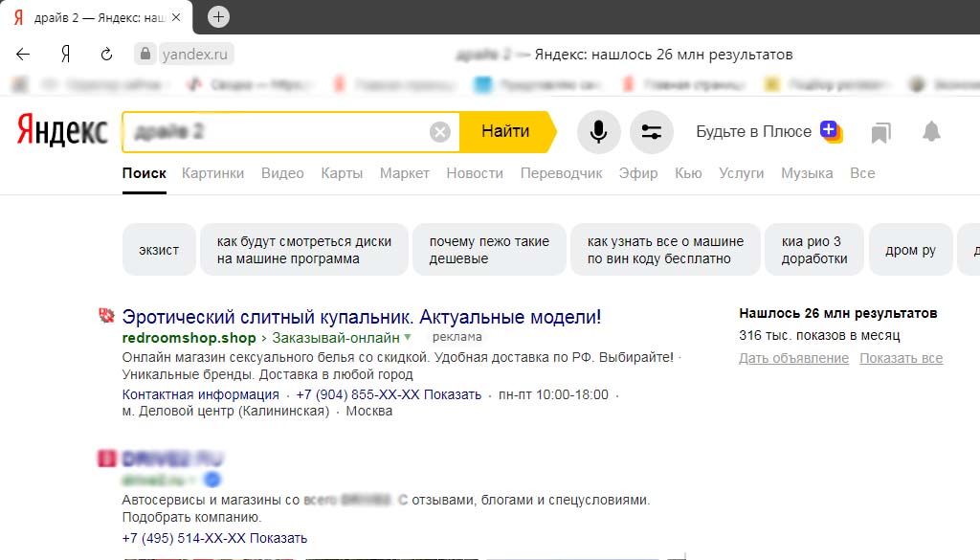Open notifications bell
980x560 pixels.
click(931, 131)
